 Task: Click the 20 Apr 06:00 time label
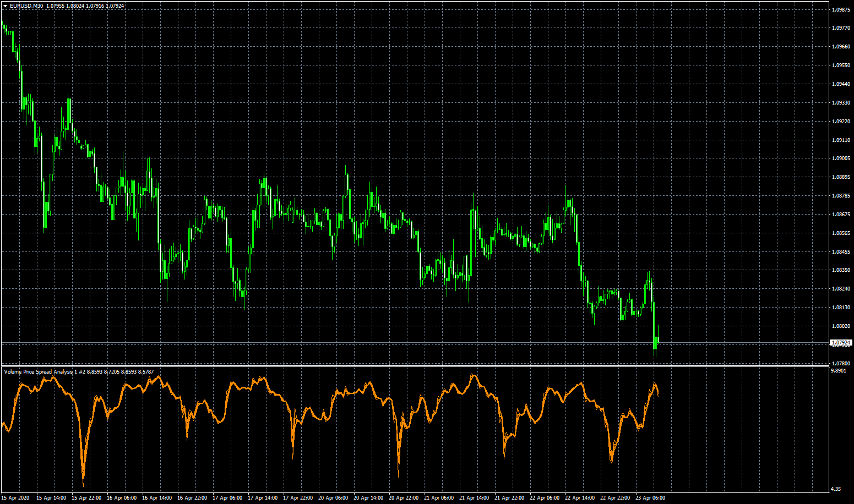333,498
